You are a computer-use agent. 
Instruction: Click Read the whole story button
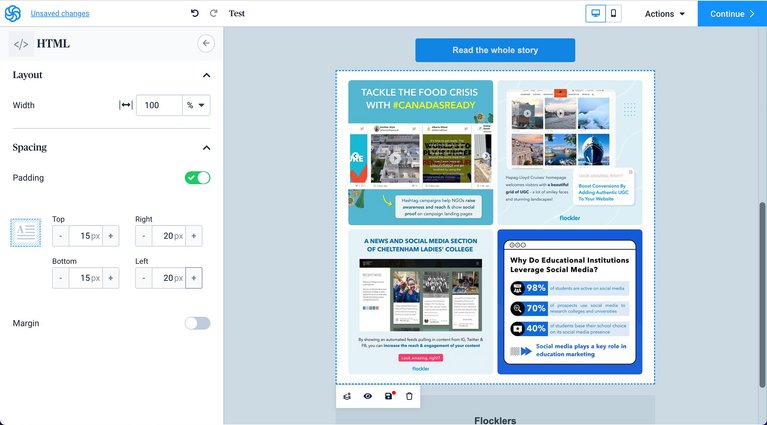(495, 50)
